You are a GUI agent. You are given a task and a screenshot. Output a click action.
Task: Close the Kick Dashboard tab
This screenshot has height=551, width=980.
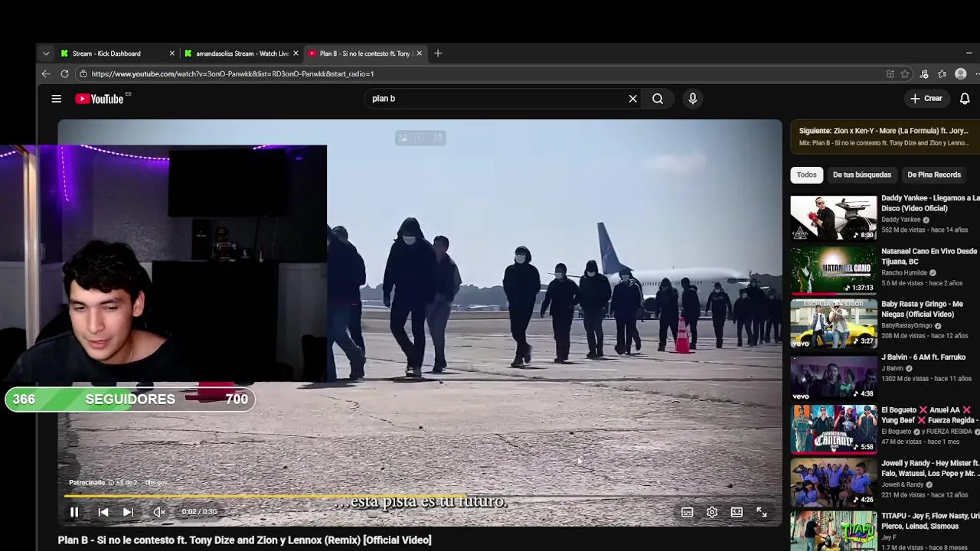172,54
